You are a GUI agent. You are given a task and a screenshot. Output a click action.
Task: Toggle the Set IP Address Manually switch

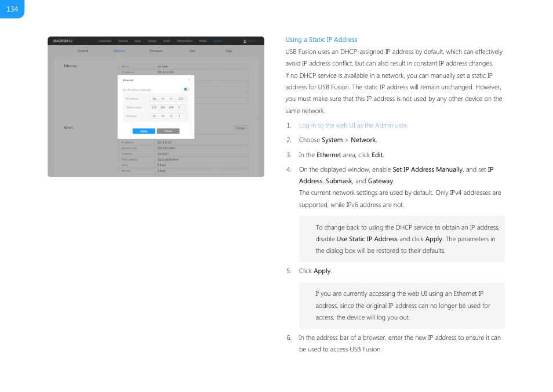pyautogui.click(x=186, y=89)
